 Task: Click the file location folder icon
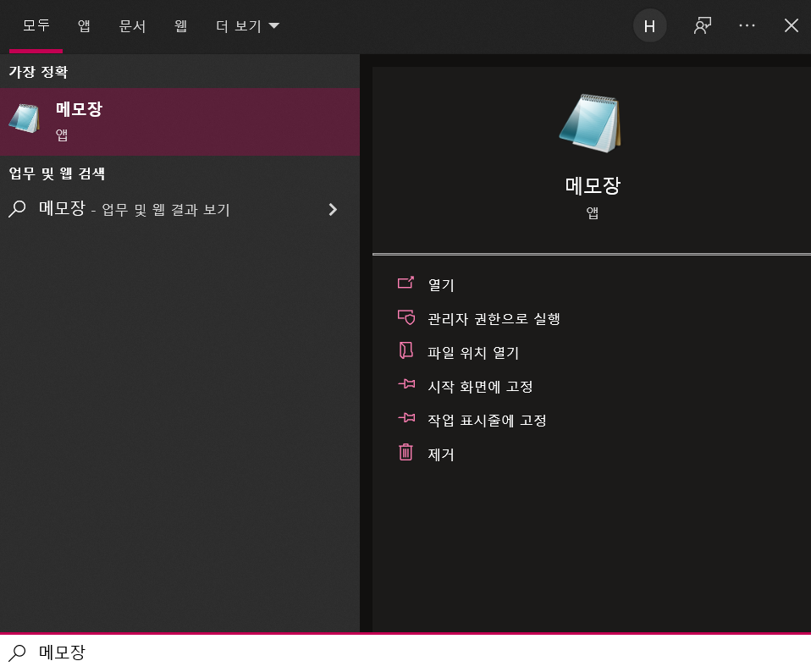point(406,350)
